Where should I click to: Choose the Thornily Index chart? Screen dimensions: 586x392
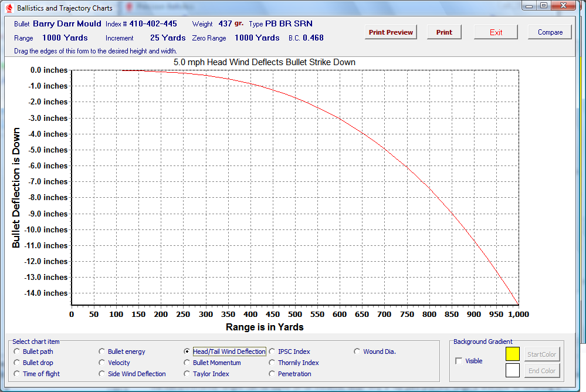tap(272, 363)
